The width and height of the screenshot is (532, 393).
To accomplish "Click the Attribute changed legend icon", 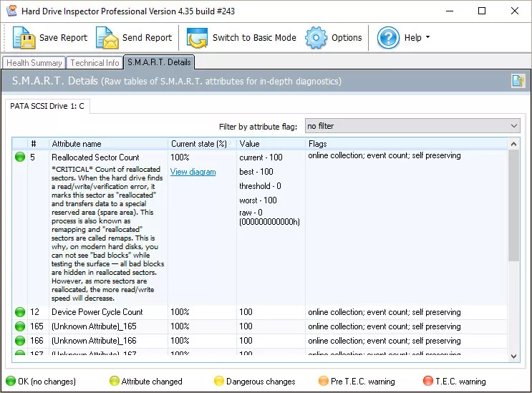I will tap(115, 381).
